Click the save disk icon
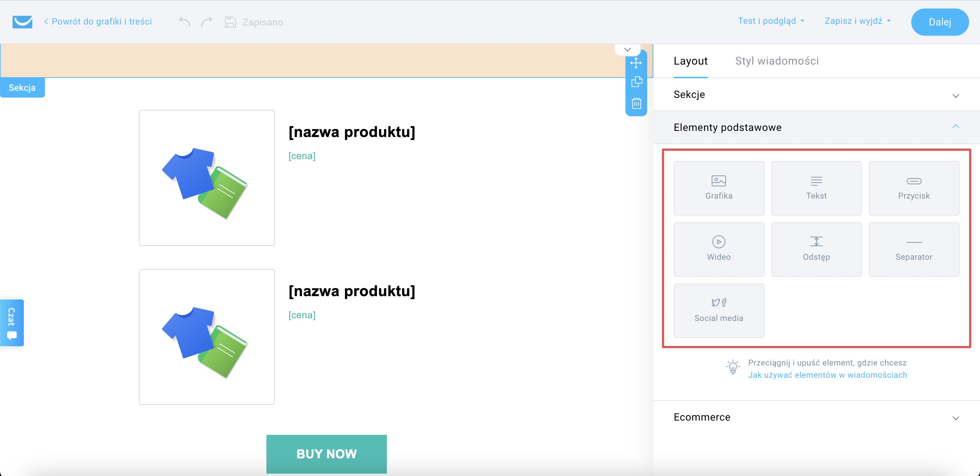 (x=230, y=22)
